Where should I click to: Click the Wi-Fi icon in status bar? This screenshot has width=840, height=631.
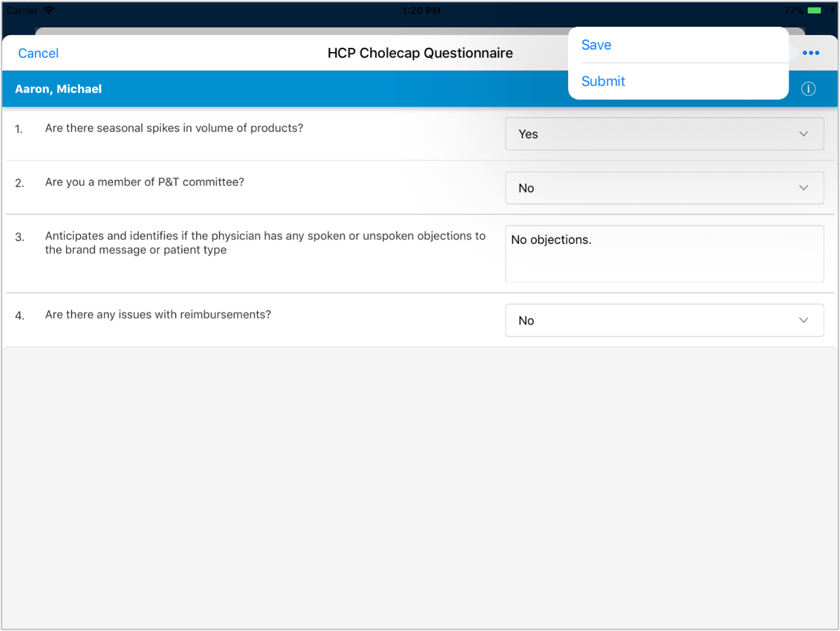tap(48, 11)
